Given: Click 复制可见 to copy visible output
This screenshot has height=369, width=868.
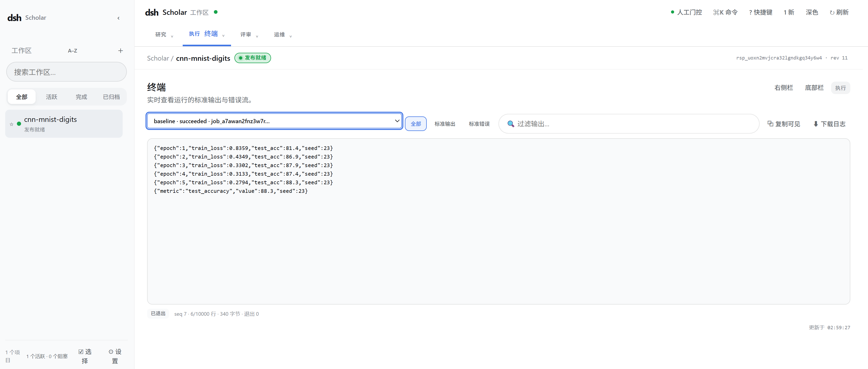Looking at the screenshot, I should [x=784, y=124].
